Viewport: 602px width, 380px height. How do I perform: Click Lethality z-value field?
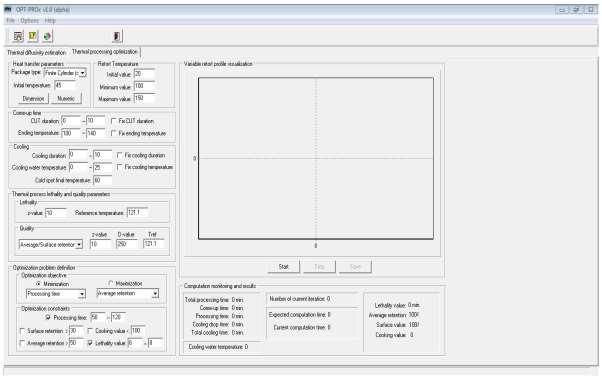pos(55,213)
